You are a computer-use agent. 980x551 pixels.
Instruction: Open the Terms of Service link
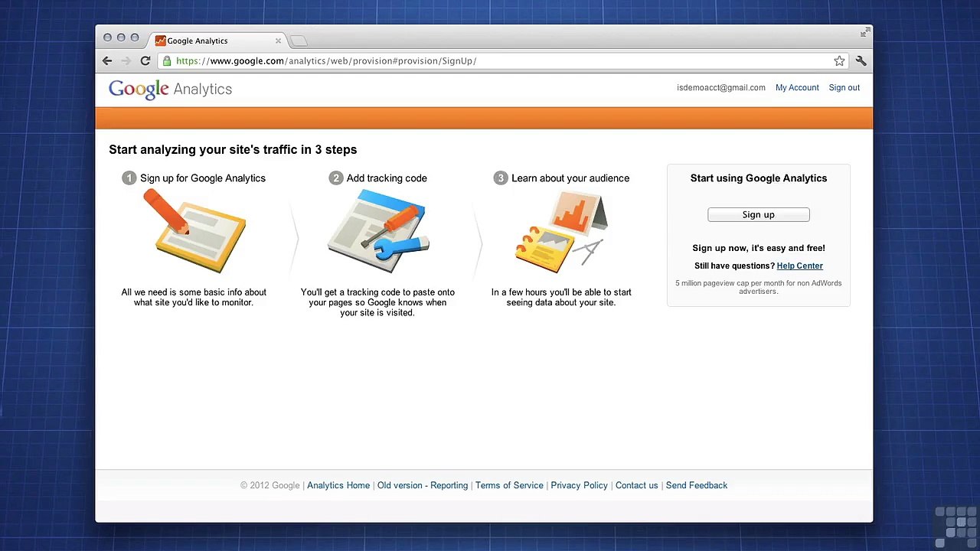pyautogui.click(x=509, y=485)
